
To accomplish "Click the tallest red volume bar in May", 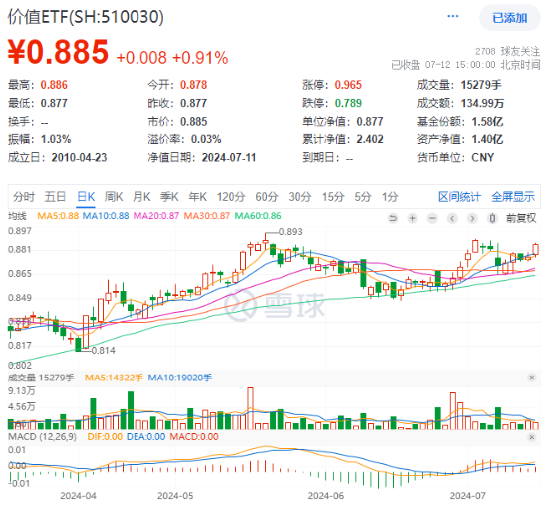I will pos(250,408).
